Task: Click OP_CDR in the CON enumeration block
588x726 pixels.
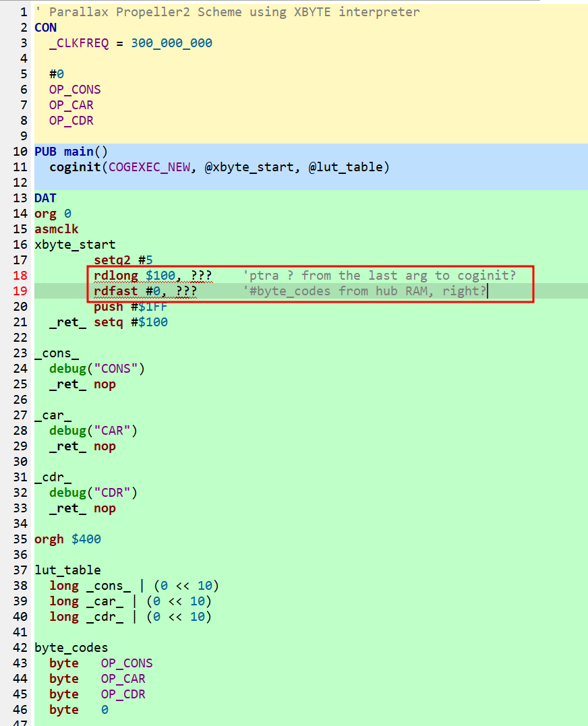Action: coord(71,121)
